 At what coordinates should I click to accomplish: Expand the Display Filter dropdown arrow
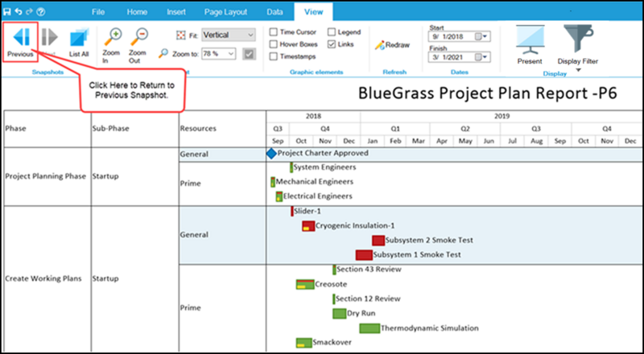coord(577,70)
